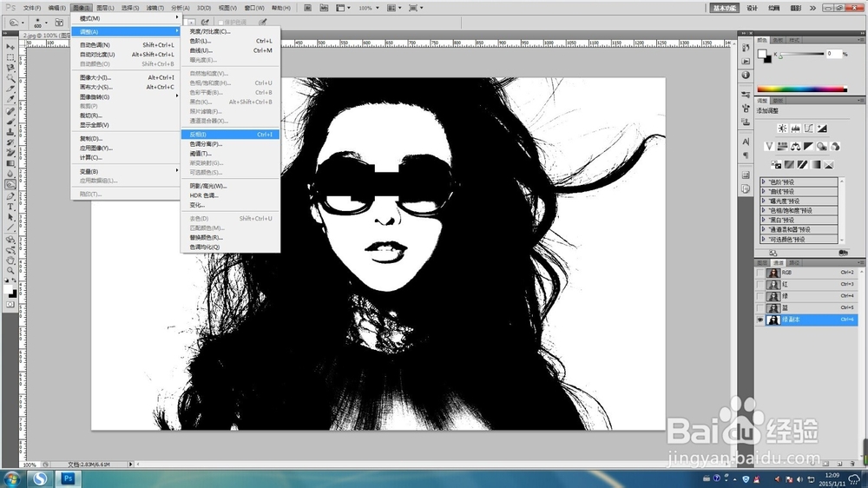Expand the "曲线"预设 preset group
868x488 pixels.
coord(763,191)
